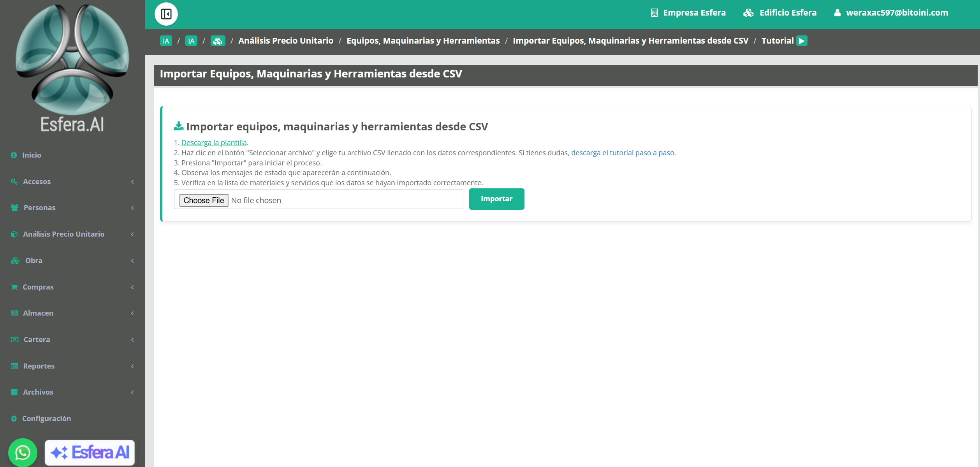Click the cubes icon beside Edificio Esfera
980x467 pixels.
click(748, 13)
